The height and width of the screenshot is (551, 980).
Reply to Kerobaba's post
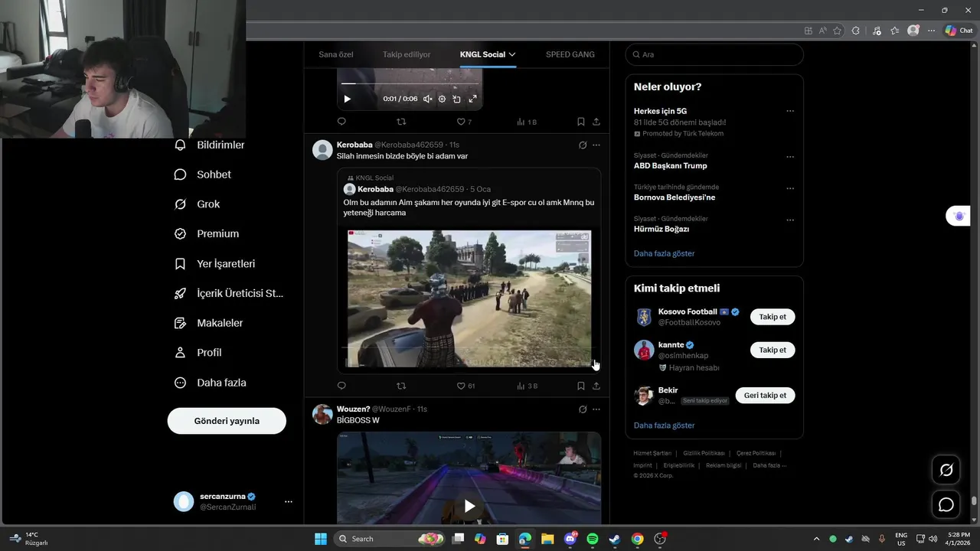(341, 386)
